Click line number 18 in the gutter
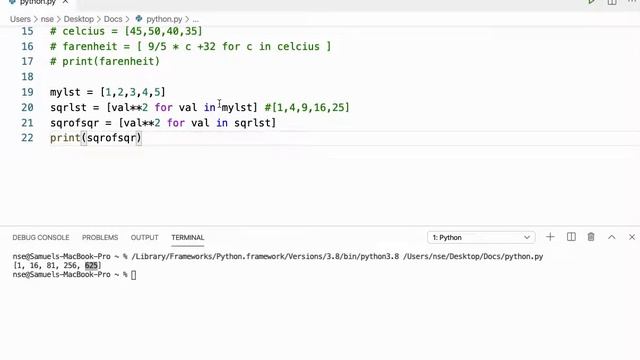 click(27, 77)
